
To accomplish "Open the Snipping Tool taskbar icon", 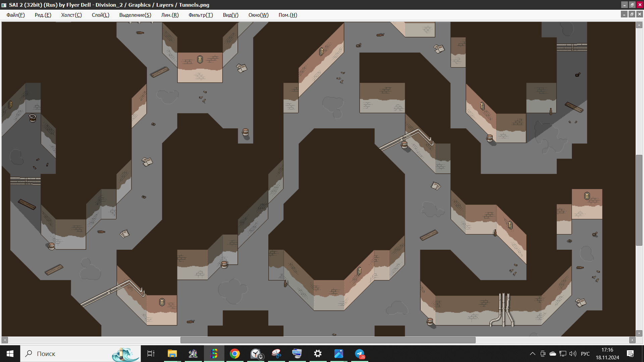I will pyautogui.click(x=276, y=354).
